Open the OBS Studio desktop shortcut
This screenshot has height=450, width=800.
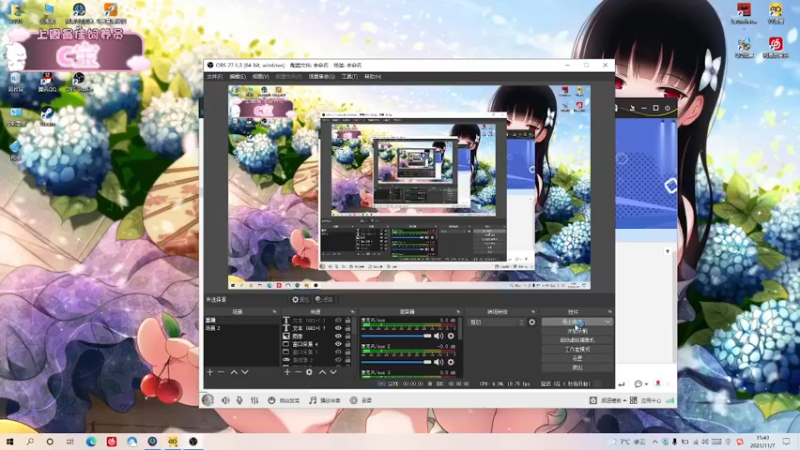pos(78,82)
